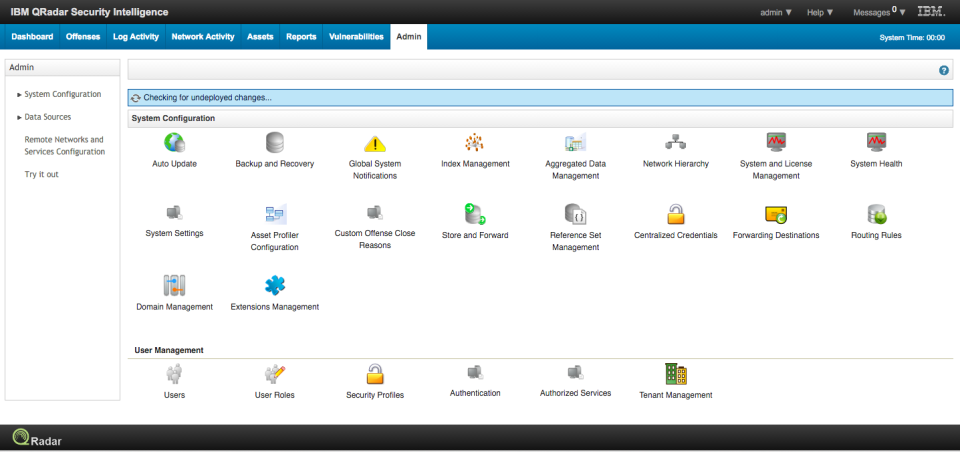This screenshot has width=960, height=452.
Task: Click the User Roles icon
Action: tap(274, 374)
